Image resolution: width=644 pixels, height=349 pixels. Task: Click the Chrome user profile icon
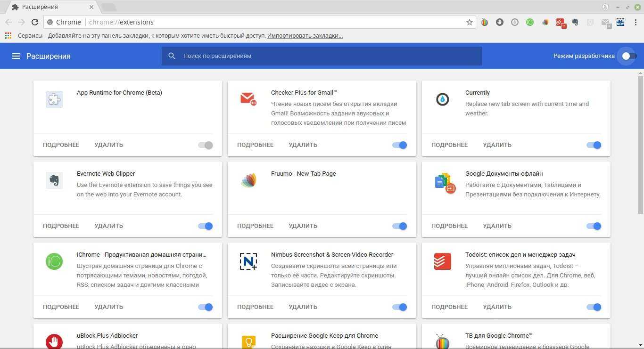[605, 7]
